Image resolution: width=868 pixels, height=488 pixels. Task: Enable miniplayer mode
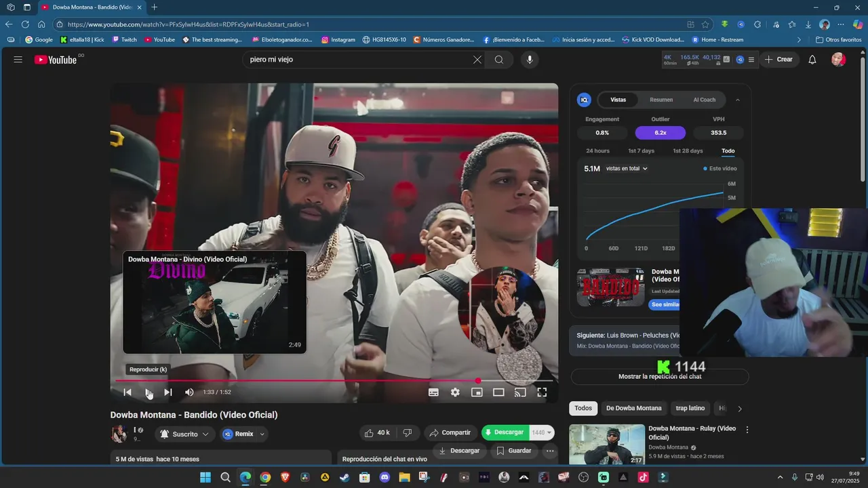point(477,392)
